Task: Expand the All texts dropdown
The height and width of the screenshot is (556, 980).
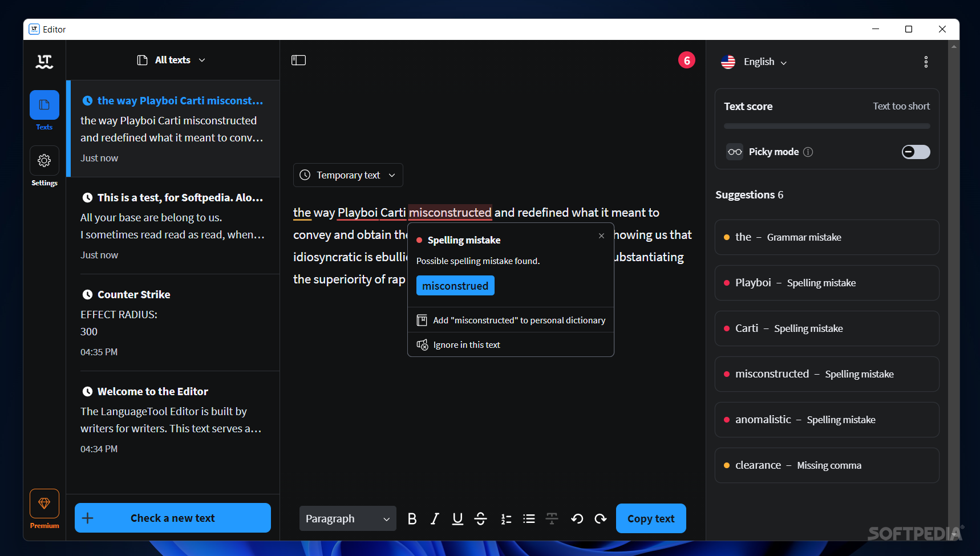Action: point(171,60)
